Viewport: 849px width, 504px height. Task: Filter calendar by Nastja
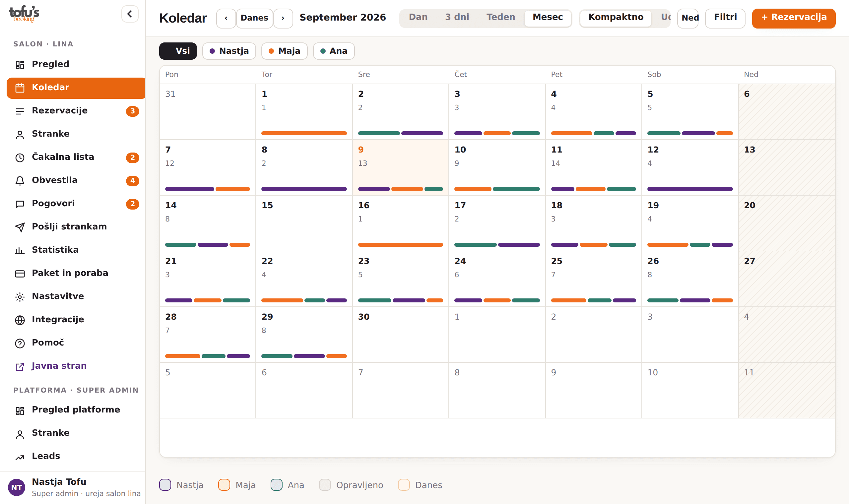[229, 51]
